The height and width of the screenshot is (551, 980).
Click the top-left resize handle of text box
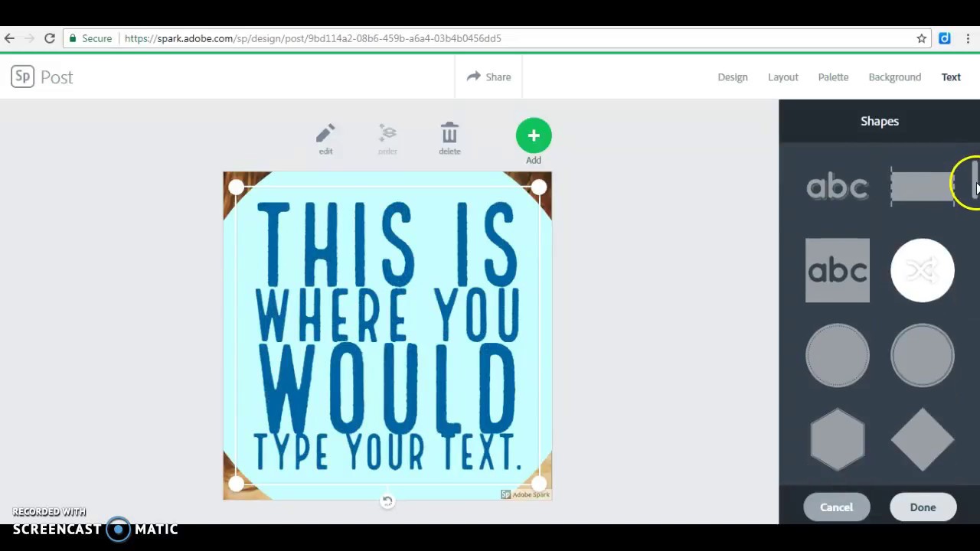click(236, 187)
